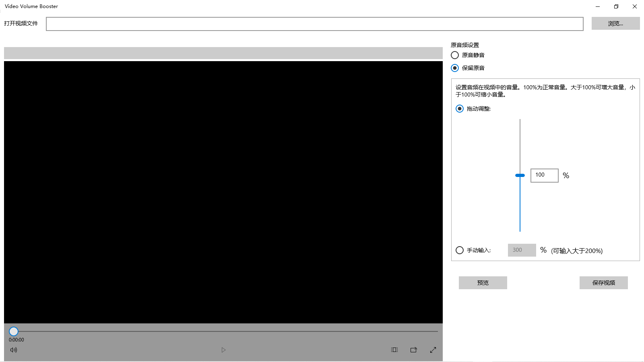
Task: Enter full screen video mode
Action: 433,350
